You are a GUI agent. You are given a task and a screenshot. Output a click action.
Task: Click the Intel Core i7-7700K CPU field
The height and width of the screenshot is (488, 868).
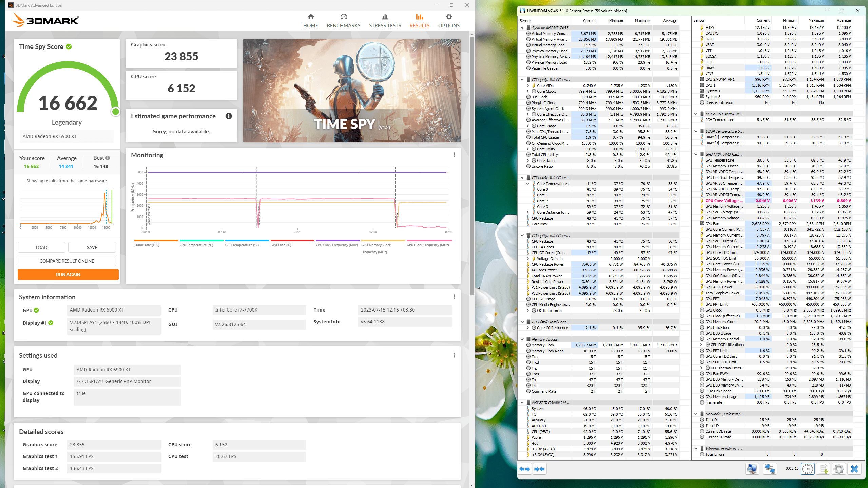[259, 310]
